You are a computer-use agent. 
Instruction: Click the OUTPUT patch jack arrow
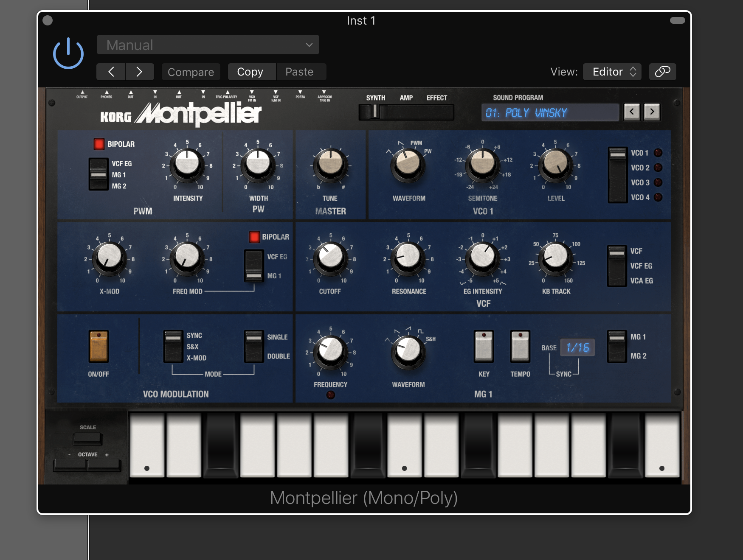(82, 92)
